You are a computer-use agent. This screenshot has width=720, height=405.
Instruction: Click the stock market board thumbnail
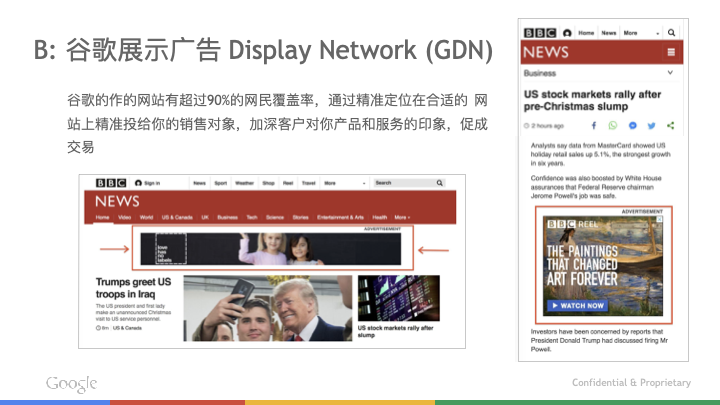tap(399, 298)
